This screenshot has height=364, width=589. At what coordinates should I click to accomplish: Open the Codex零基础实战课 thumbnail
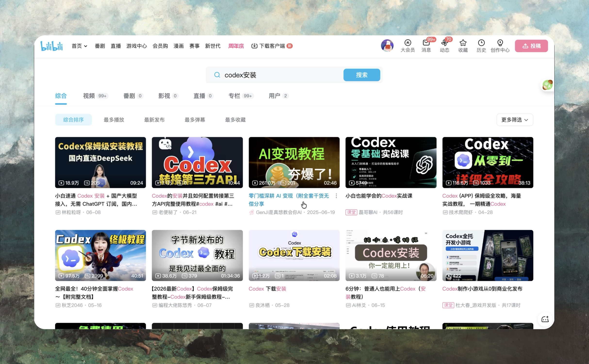(x=391, y=162)
